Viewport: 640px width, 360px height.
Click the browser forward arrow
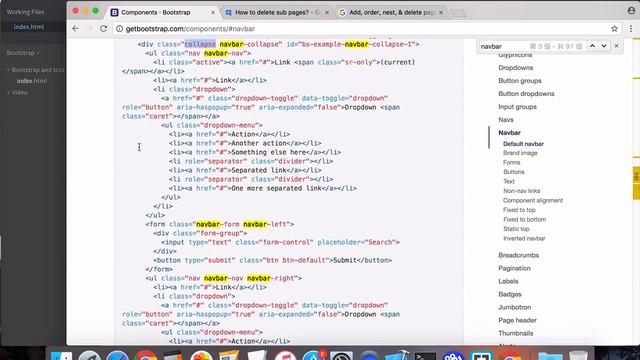(90, 29)
